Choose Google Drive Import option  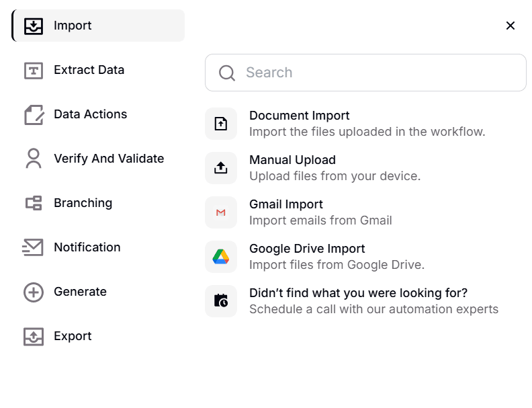(307, 249)
